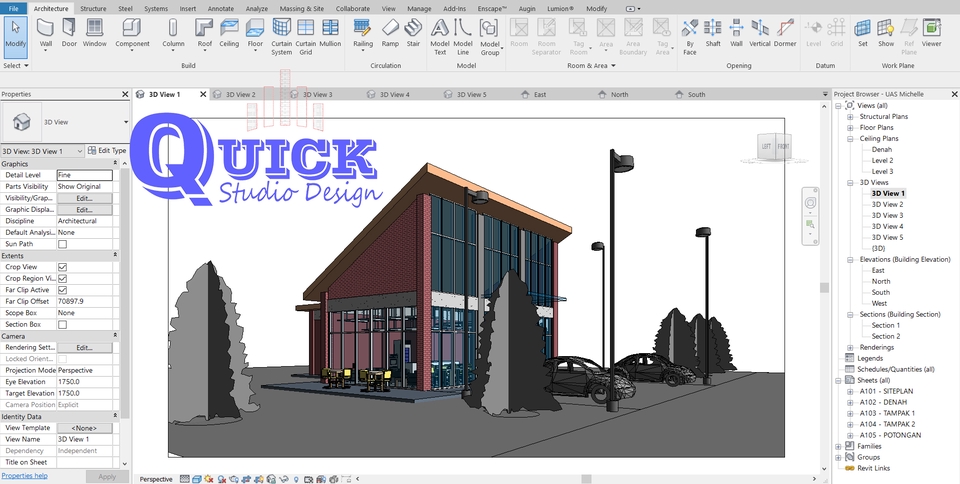Select the Curtain System tool
Image resolution: width=960 pixels, height=484 pixels.
[x=282, y=37]
